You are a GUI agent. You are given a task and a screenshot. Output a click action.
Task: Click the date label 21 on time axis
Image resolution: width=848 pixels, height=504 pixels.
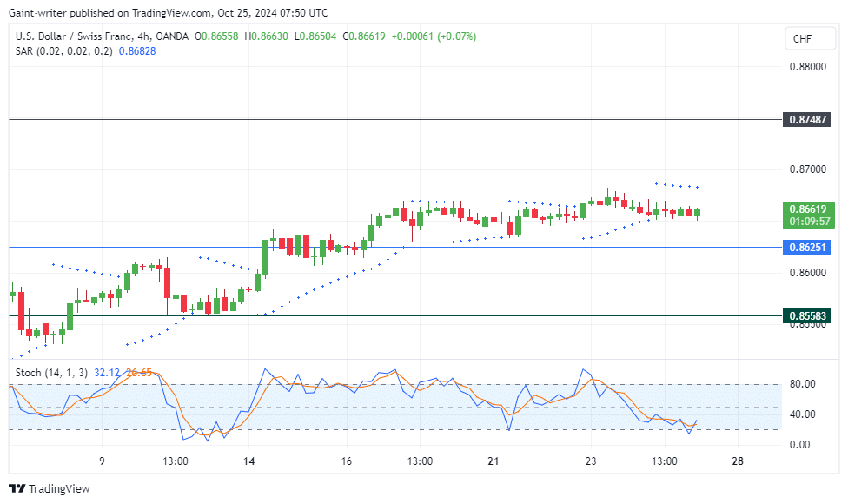[x=494, y=461]
